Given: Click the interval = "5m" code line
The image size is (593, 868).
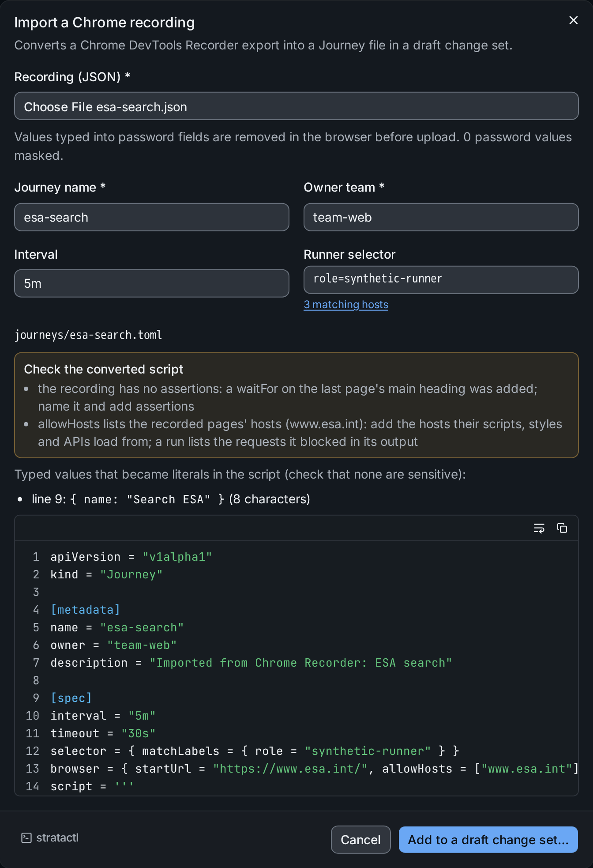Looking at the screenshot, I should [x=103, y=716].
